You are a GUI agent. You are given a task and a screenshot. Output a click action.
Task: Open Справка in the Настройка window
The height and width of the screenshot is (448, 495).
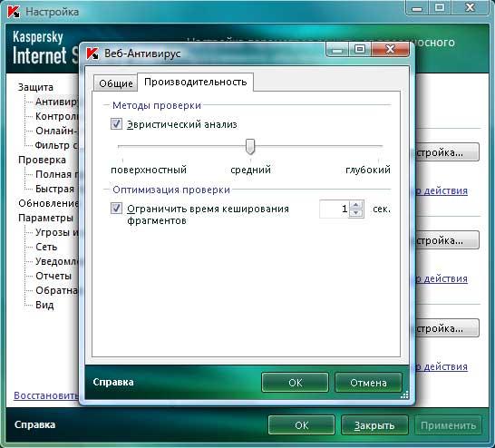click(34, 424)
